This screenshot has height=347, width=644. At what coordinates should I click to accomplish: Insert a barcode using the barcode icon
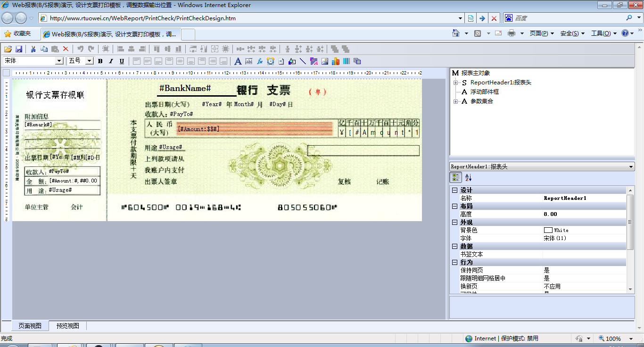click(x=347, y=61)
